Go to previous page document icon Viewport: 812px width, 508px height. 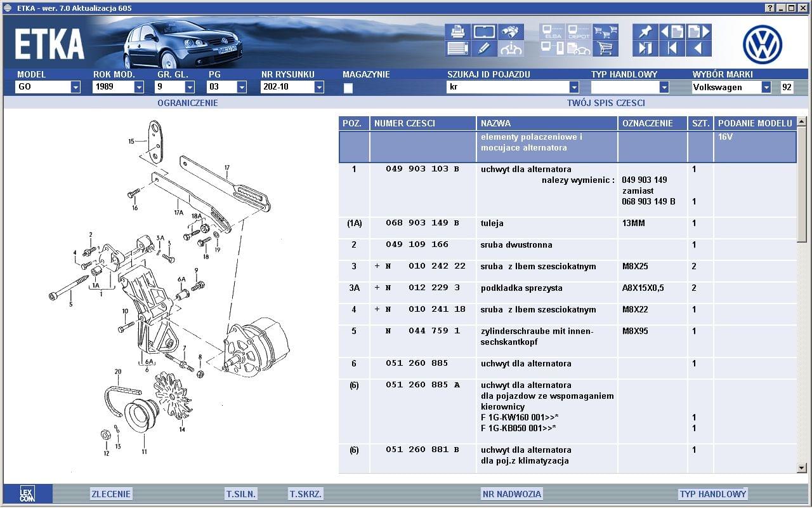coord(672,32)
